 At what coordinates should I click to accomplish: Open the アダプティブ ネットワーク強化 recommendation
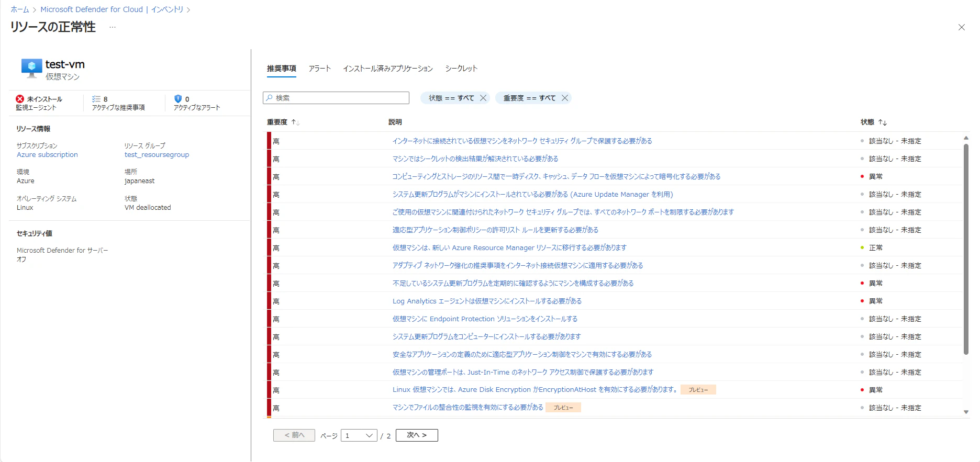[x=518, y=265]
